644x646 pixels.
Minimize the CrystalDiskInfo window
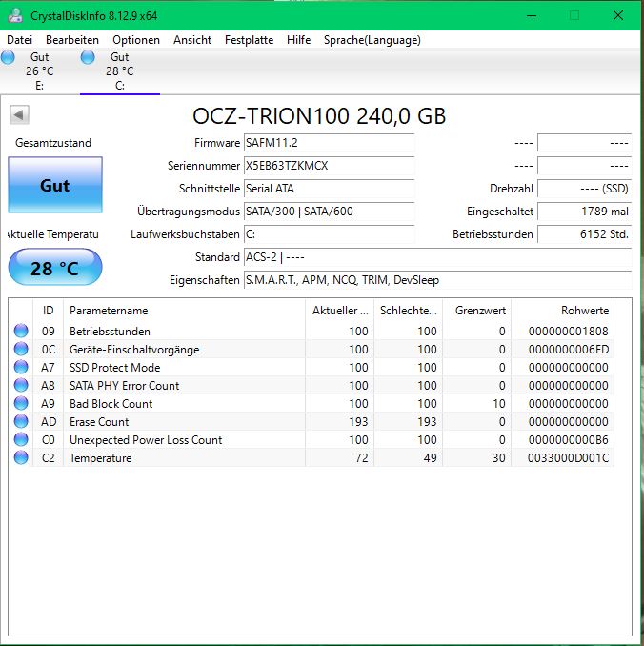pos(532,15)
